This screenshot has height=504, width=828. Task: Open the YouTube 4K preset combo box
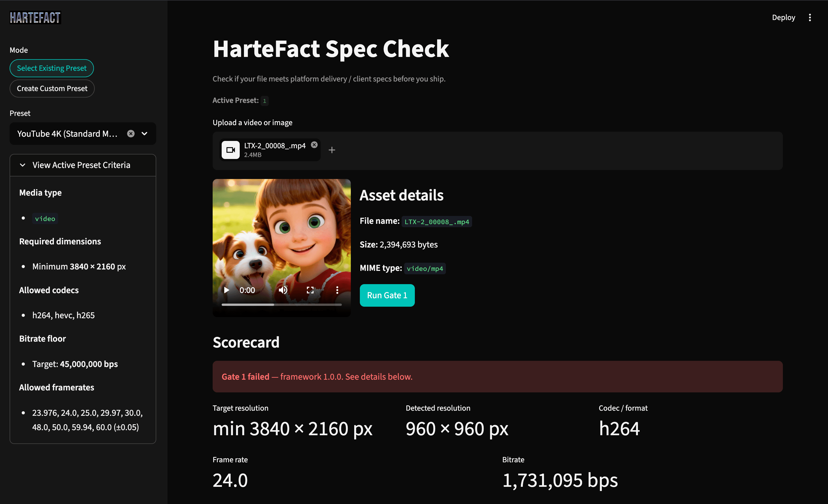click(83, 134)
